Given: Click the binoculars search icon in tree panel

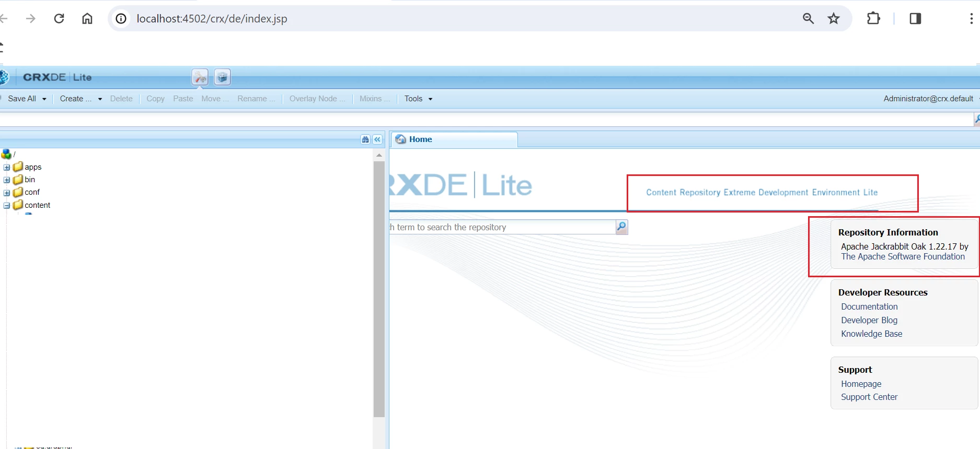Looking at the screenshot, I should tap(365, 139).
